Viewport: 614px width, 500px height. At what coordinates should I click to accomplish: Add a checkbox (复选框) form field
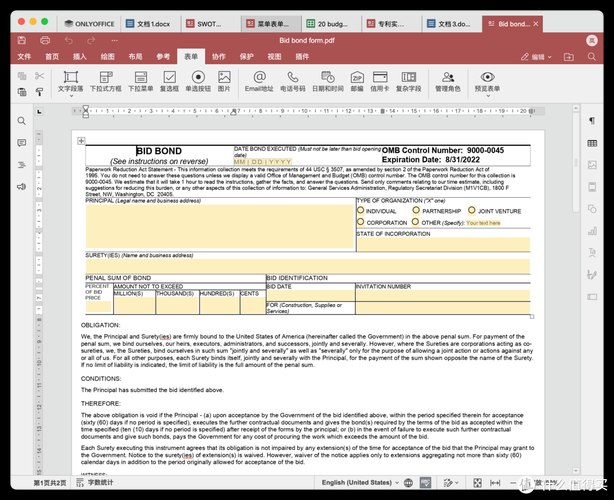pos(170,80)
